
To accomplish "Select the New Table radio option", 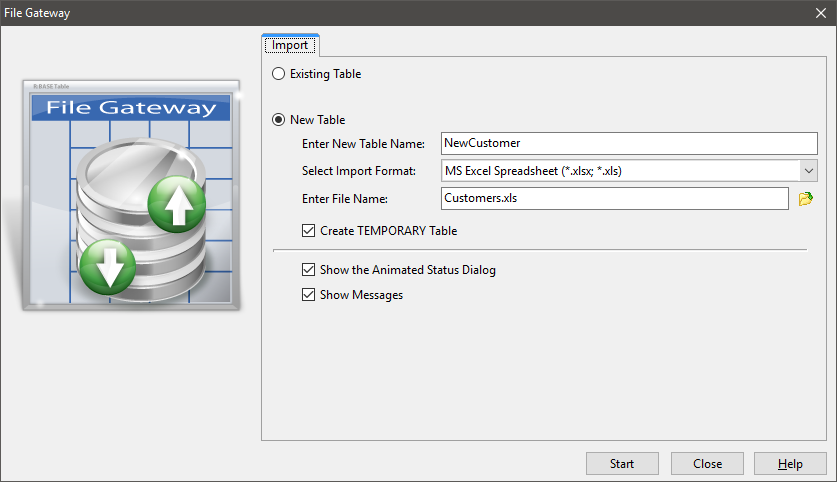I will (x=279, y=120).
